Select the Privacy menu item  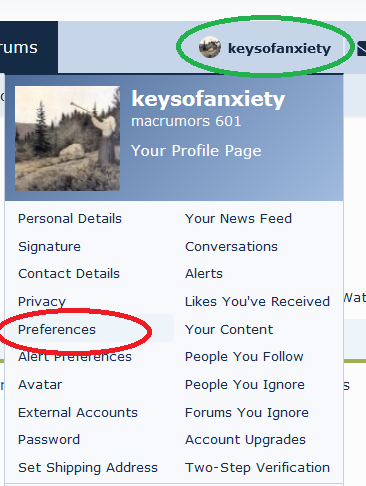pos(42,302)
